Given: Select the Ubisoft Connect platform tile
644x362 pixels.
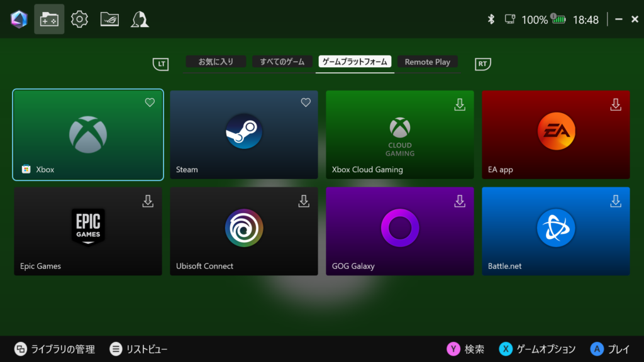Looking at the screenshot, I should 243,231.
